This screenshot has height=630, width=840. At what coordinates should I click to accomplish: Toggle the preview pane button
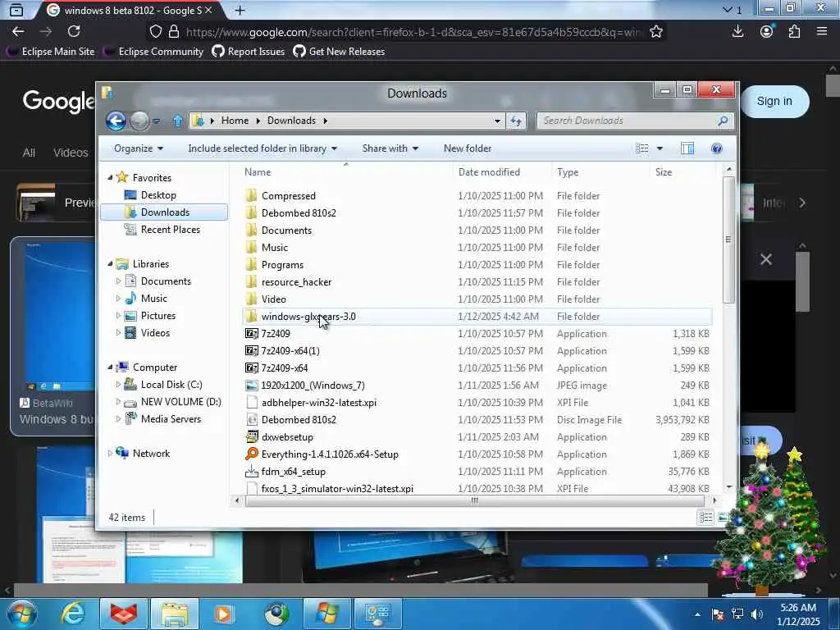(x=687, y=148)
